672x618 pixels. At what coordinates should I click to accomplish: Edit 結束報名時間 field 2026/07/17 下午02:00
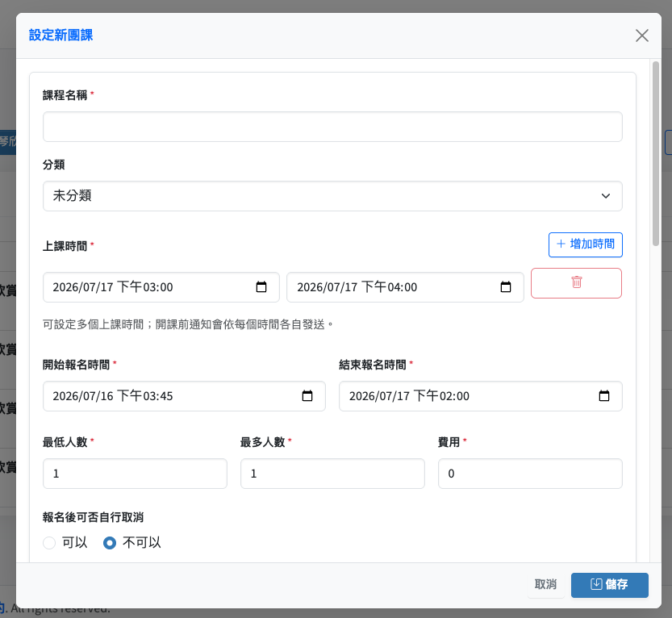481,396
